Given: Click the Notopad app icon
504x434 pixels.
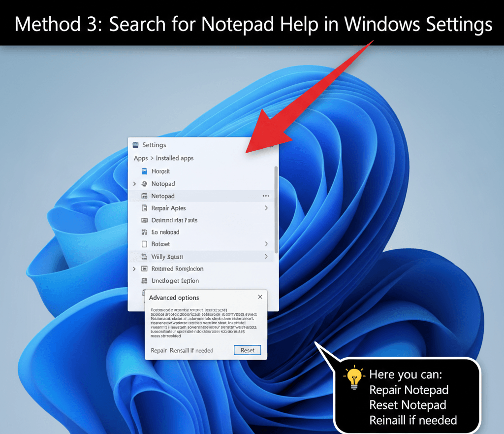Looking at the screenshot, I should [x=144, y=184].
